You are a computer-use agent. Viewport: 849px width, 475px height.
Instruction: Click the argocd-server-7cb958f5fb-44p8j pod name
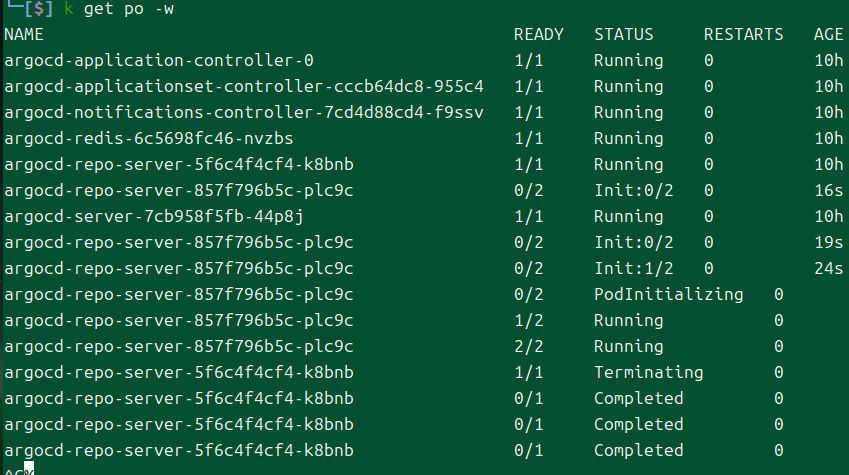point(154,217)
